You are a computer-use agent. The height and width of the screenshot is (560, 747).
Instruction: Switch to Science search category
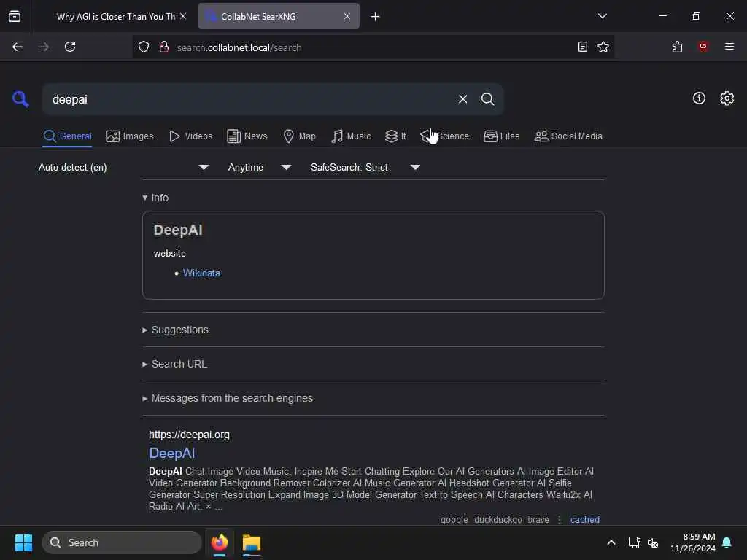click(x=444, y=136)
